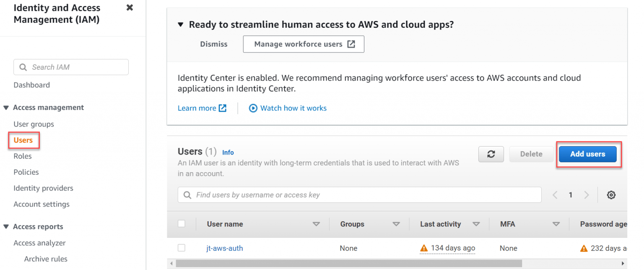Select the checkbox for user jt-aws-auth

pyautogui.click(x=182, y=248)
